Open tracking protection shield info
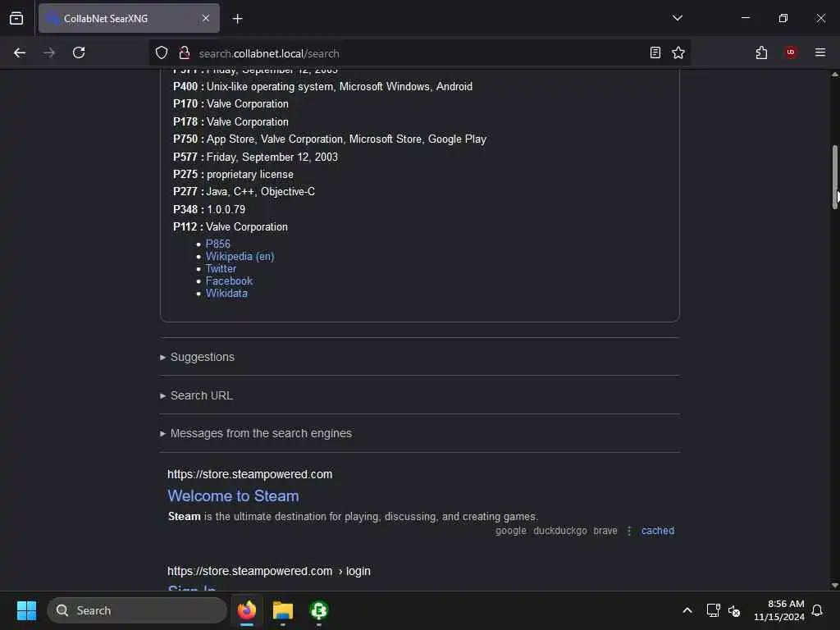The width and height of the screenshot is (840, 630). [162, 52]
